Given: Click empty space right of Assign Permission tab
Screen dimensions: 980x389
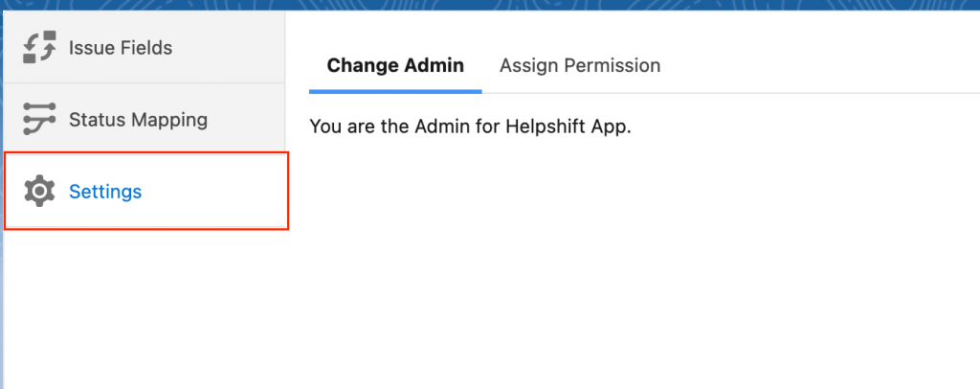Looking at the screenshot, I should tap(813, 65).
